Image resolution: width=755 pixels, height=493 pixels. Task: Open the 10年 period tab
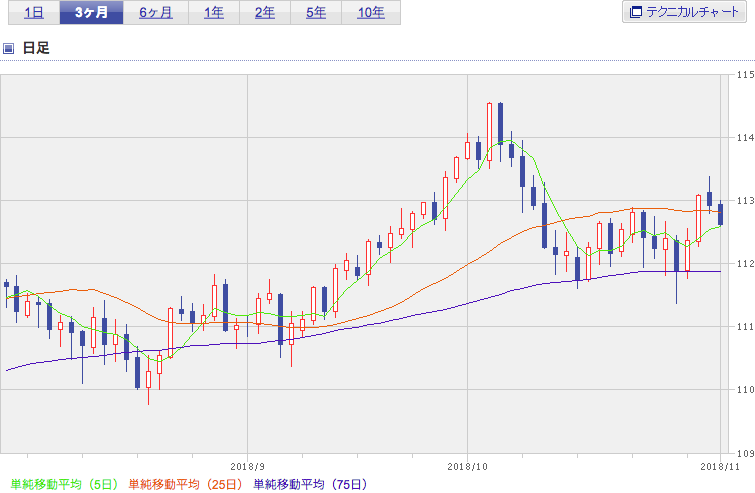371,12
